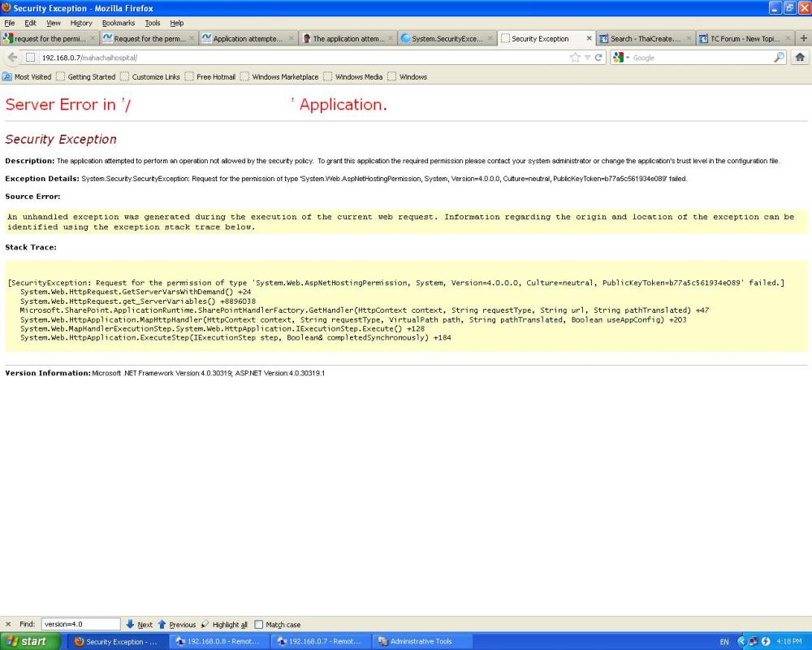
Task: Click the search magnifier icon
Action: click(x=780, y=58)
